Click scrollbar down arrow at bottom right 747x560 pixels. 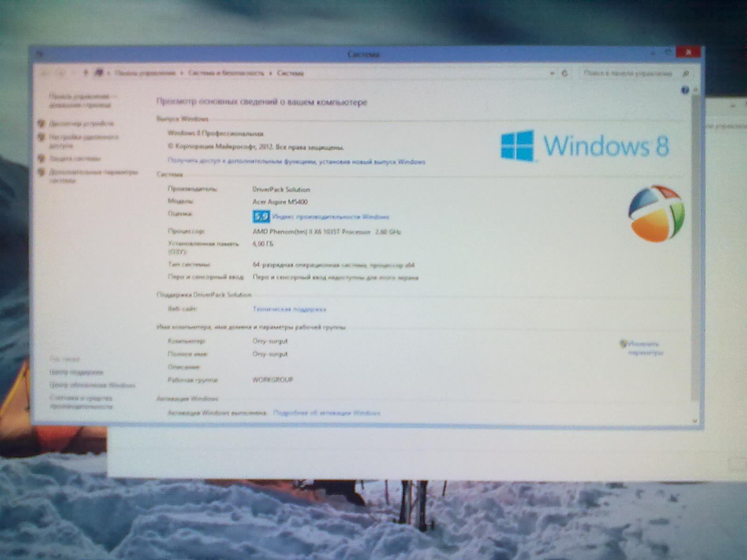(695, 421)
